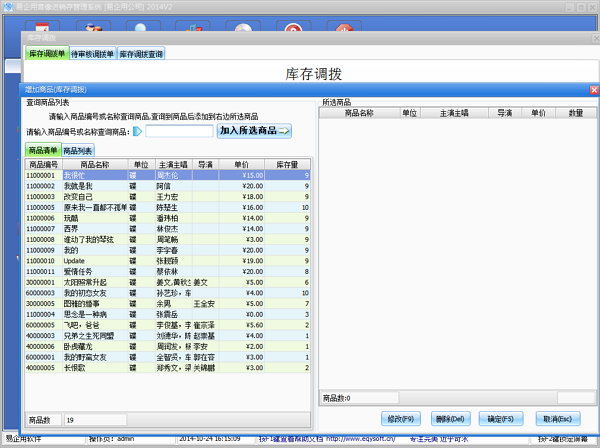This screenshot has height=448, width=600.
Task: Switch to the 库存调拨单 tab
Action: 47,54
